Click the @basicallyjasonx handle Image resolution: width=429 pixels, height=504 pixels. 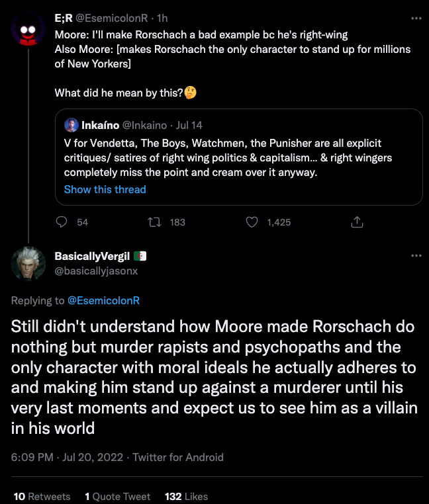pos(96,271)
